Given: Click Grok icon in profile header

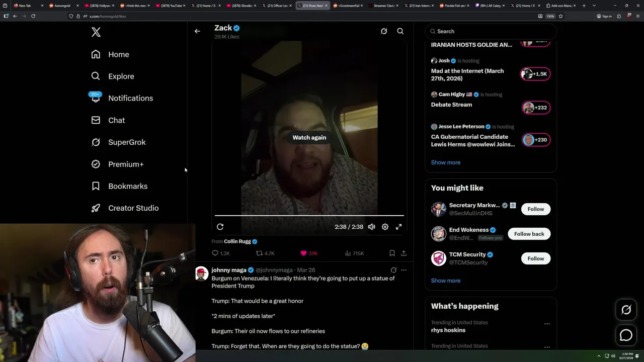Looking at the screenshot, I should 384,31.
